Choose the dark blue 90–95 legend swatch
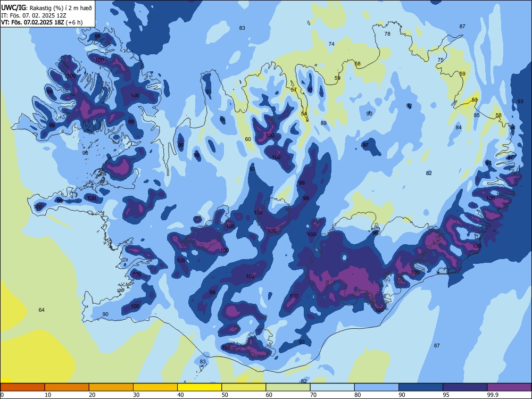Viewport: 532px width, 399px height. coord(421,387)
